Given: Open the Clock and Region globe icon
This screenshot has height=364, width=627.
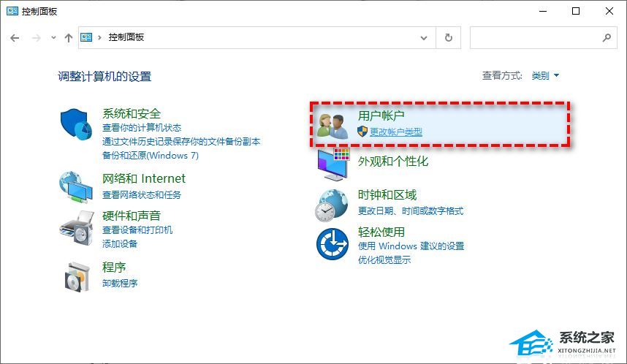Looking at the screenshot, I should 331,205.
